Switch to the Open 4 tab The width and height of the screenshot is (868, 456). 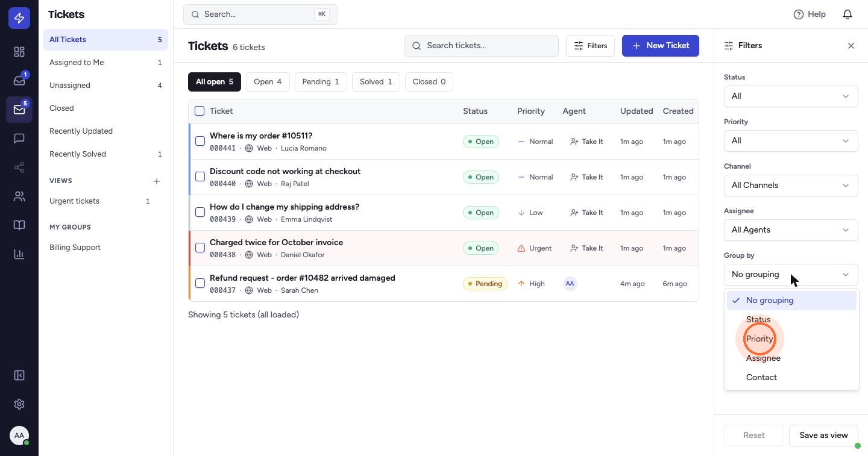click(268, 82)
